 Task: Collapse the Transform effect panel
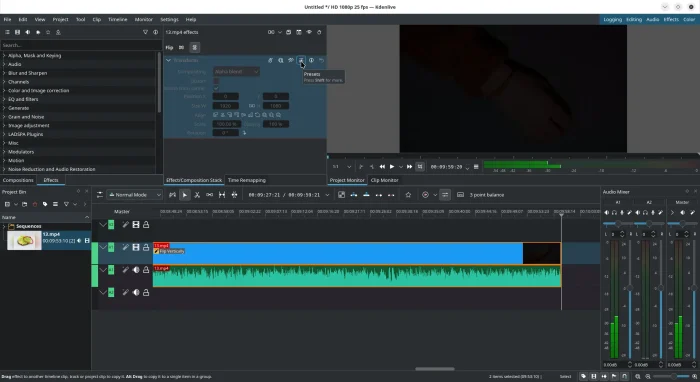coord(168,60)
